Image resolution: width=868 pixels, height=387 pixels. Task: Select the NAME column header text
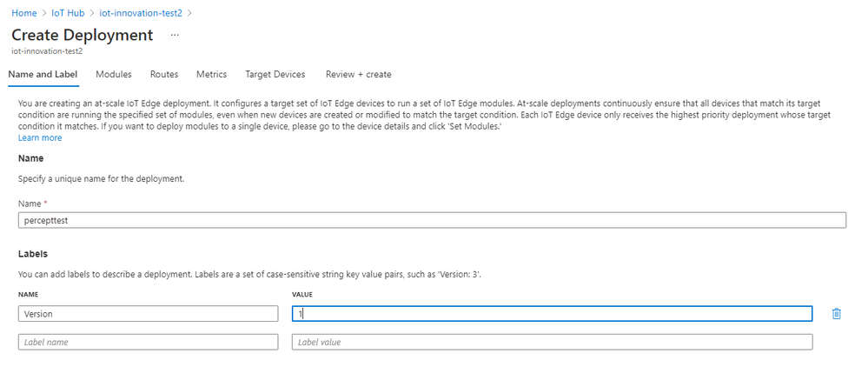tap(28, 295)
